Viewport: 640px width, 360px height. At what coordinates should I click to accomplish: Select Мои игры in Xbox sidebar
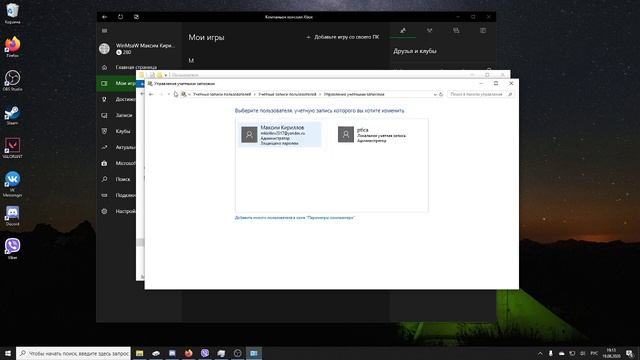pos(117,83)
